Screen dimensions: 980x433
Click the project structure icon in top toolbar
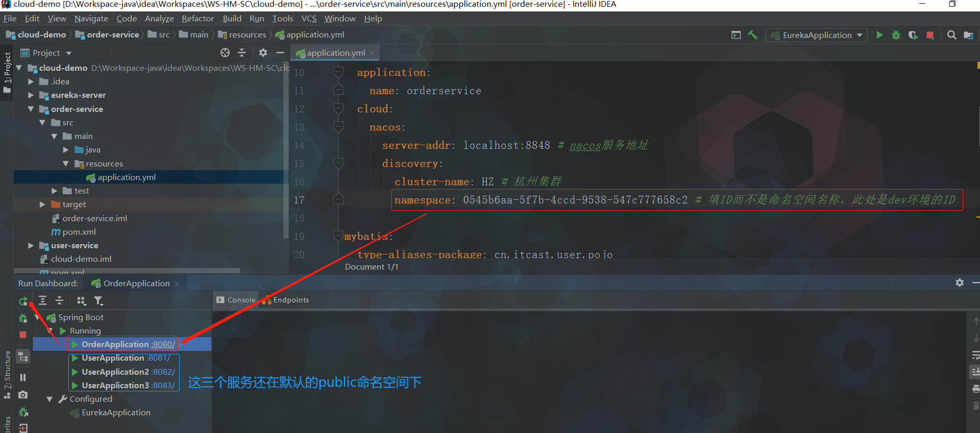tap(969, 35)
